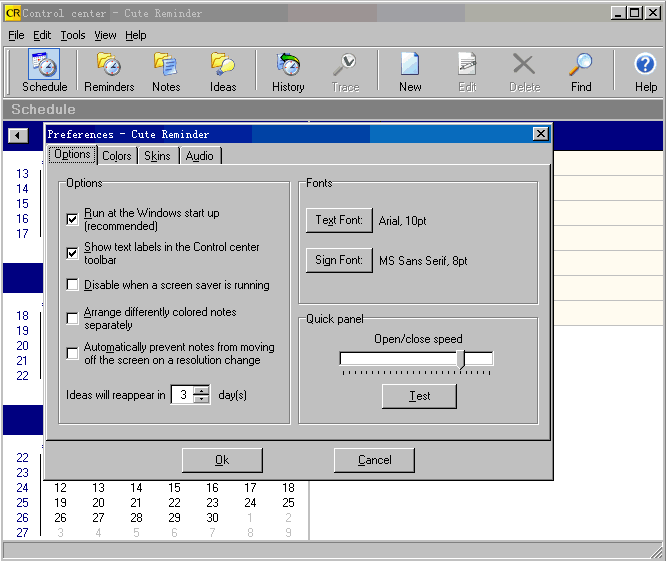Confirm preferences with Ok button
The height and width of the screenshot is (561, 666).
[x=222, y=460]
